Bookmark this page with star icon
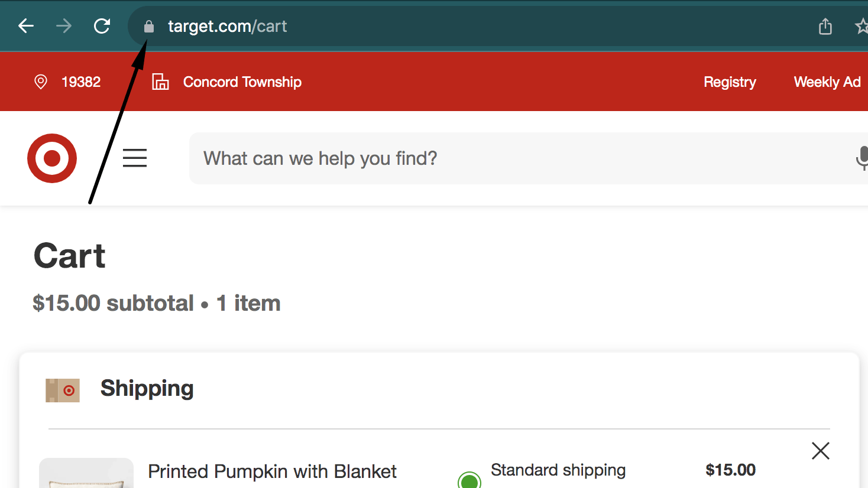The image size is (868, 488). pos(861,26)
